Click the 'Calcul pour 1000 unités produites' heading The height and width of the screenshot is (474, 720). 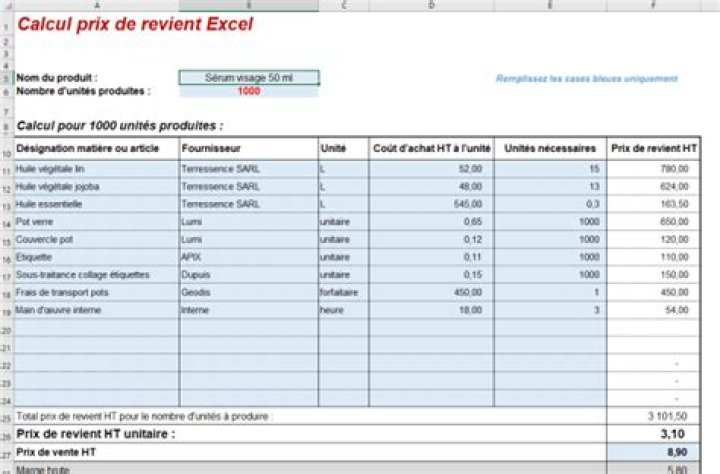coord(120,126)
